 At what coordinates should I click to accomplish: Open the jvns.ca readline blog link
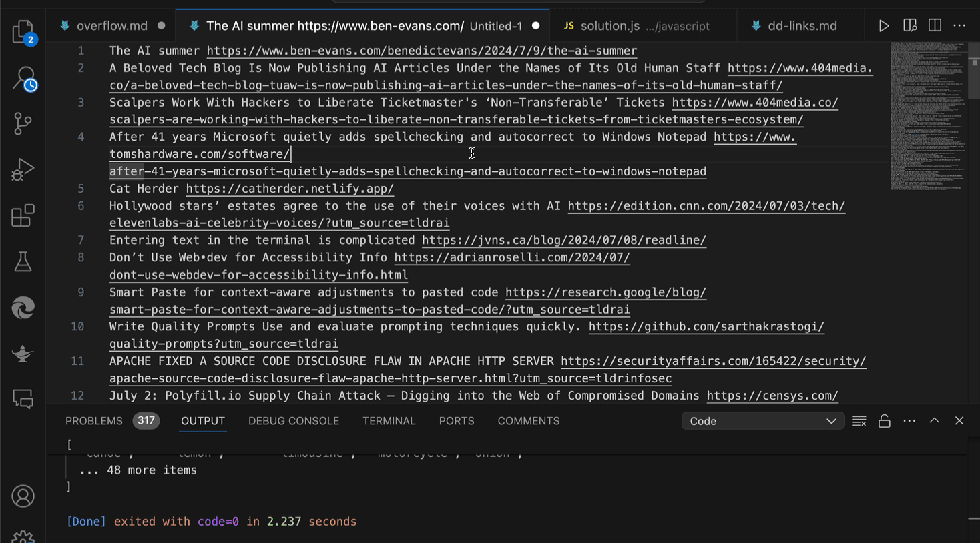(563, 240)
